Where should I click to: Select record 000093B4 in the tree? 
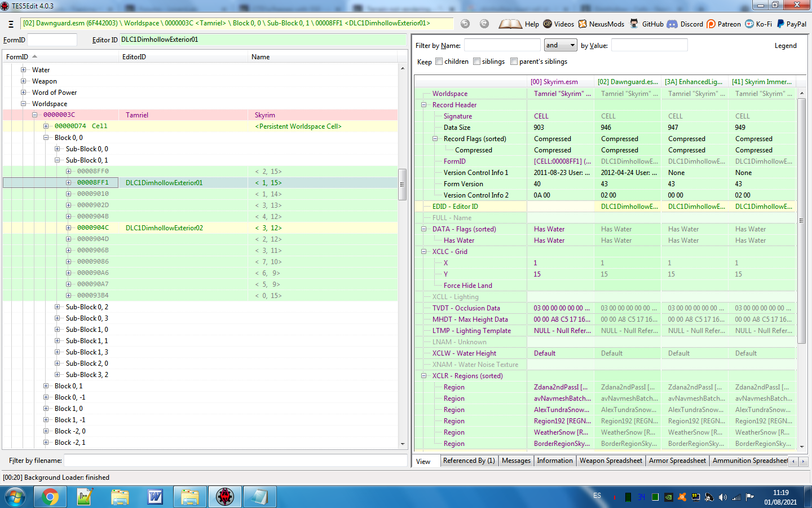click(x=200, y=296)
